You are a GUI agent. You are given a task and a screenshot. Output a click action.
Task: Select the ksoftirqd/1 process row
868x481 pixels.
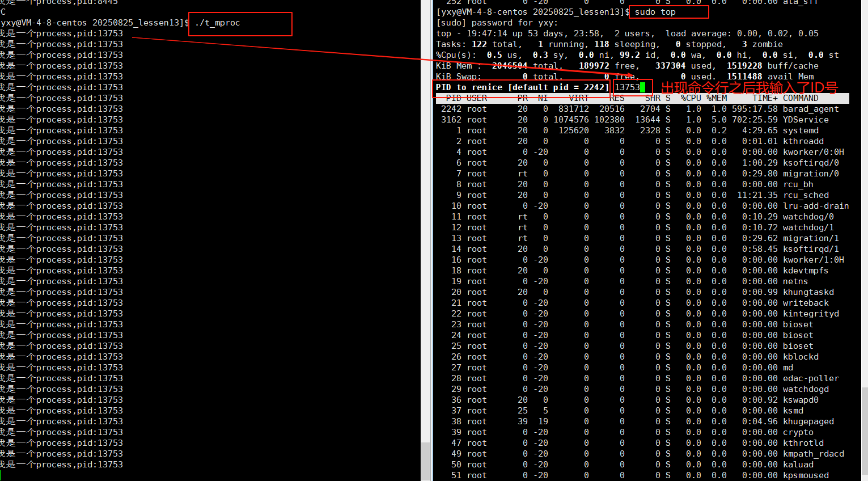(642, 249)
